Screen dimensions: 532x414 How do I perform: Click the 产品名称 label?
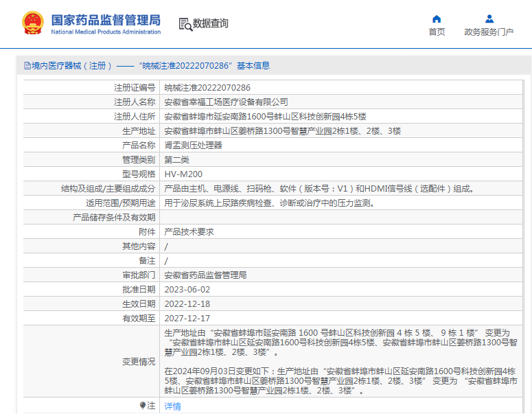(x=139, y=146)
